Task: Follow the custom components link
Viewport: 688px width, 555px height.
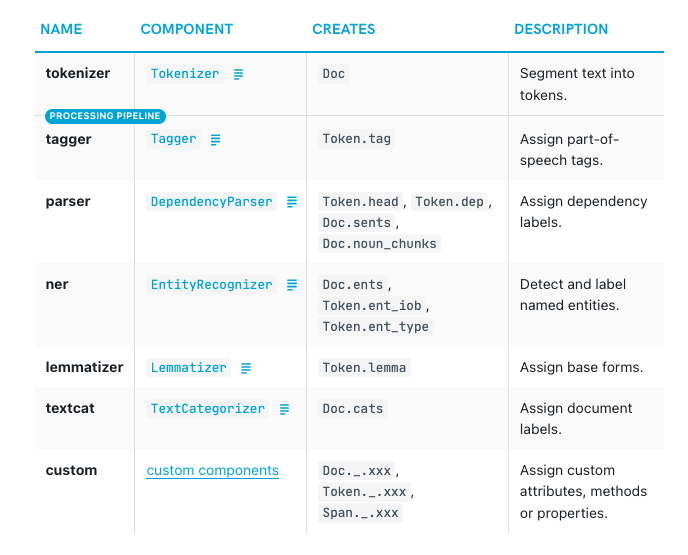Action: [212, 470]
